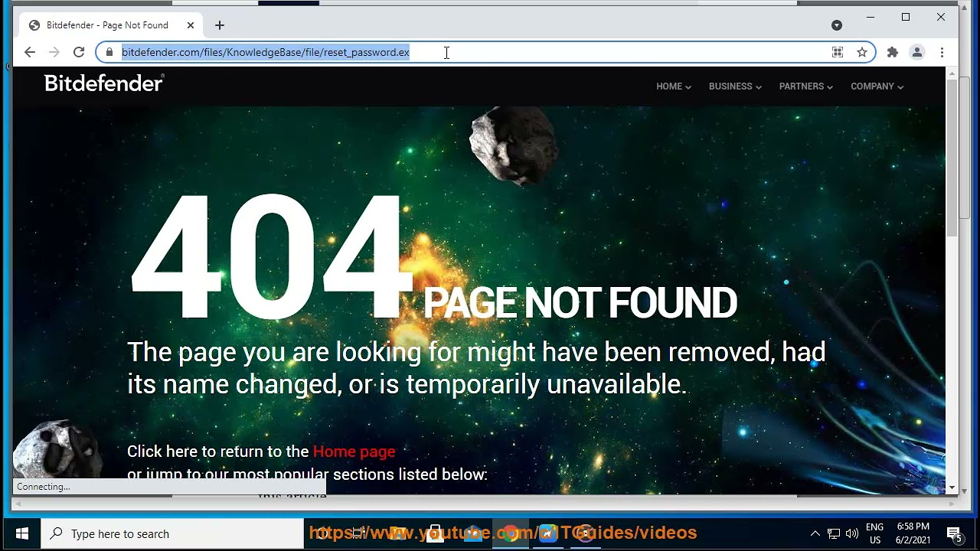
Task: Open Chrome three-dot menu
Action: [x=942, y=52]
